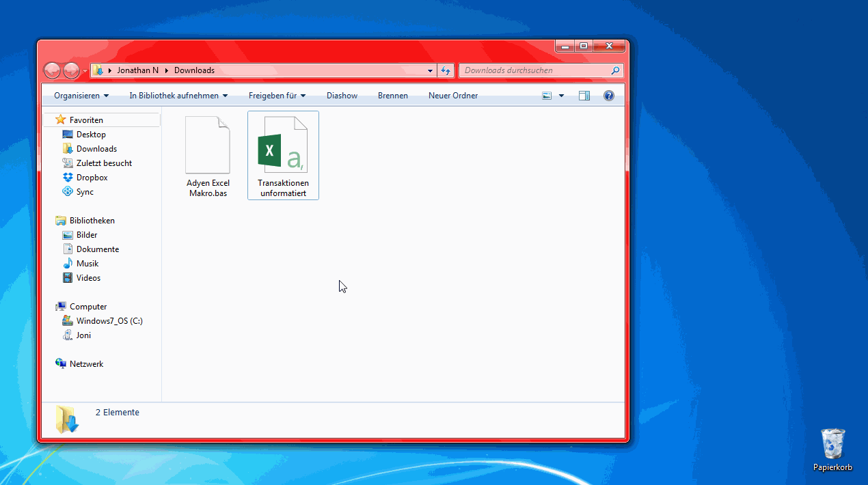Image resolution: width=868 pixels, height=485 pixels.
Task: Select the Bibliotheken tree label
Action: click(92, 221)
